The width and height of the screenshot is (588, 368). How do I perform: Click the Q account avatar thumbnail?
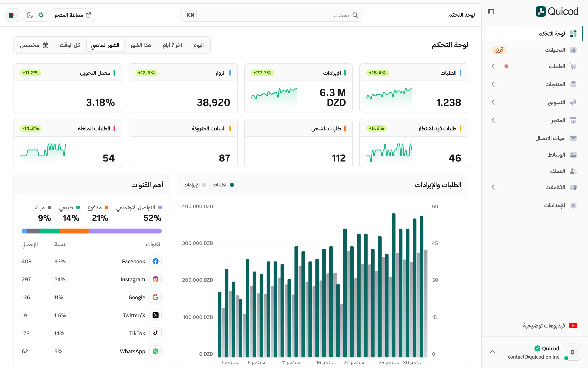click(x=572, y=352)
